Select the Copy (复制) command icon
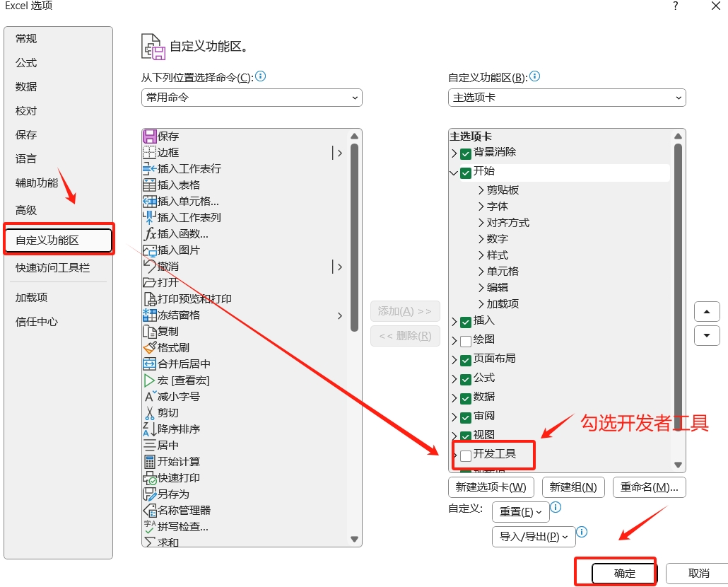The image size is (728, 587). point(150,331)
